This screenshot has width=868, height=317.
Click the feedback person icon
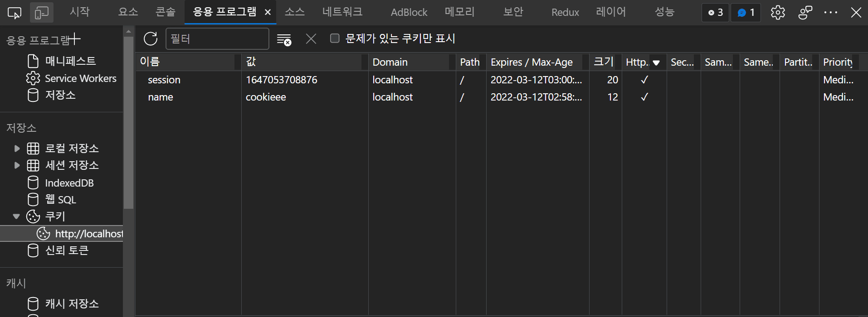pyautogui.click(x=805, y=13)
